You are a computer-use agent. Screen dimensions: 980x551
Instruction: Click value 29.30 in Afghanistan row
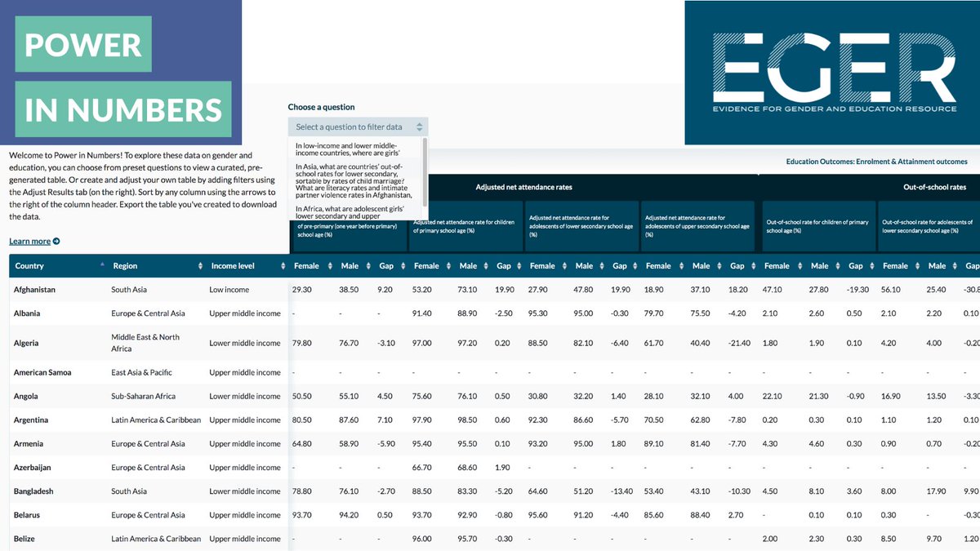[304, 290]
